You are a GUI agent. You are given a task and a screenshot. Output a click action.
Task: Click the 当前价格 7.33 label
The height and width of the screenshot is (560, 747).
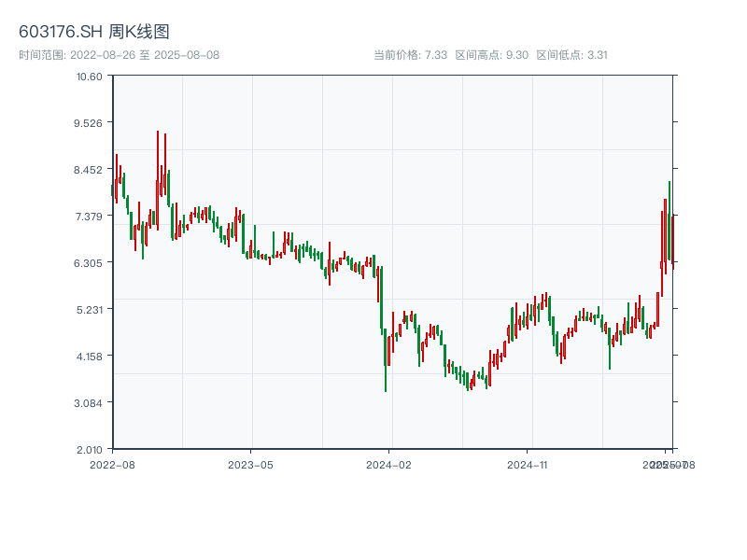point(411,55)
